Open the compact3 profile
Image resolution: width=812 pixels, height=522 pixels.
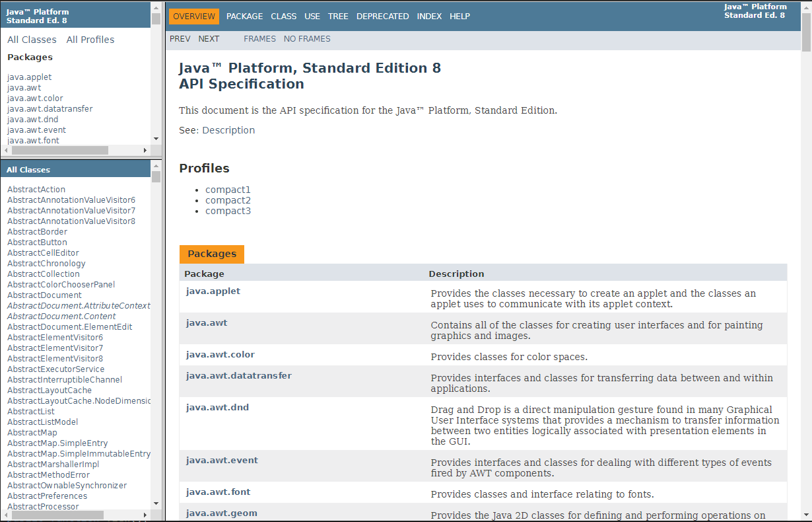point(228,211)
